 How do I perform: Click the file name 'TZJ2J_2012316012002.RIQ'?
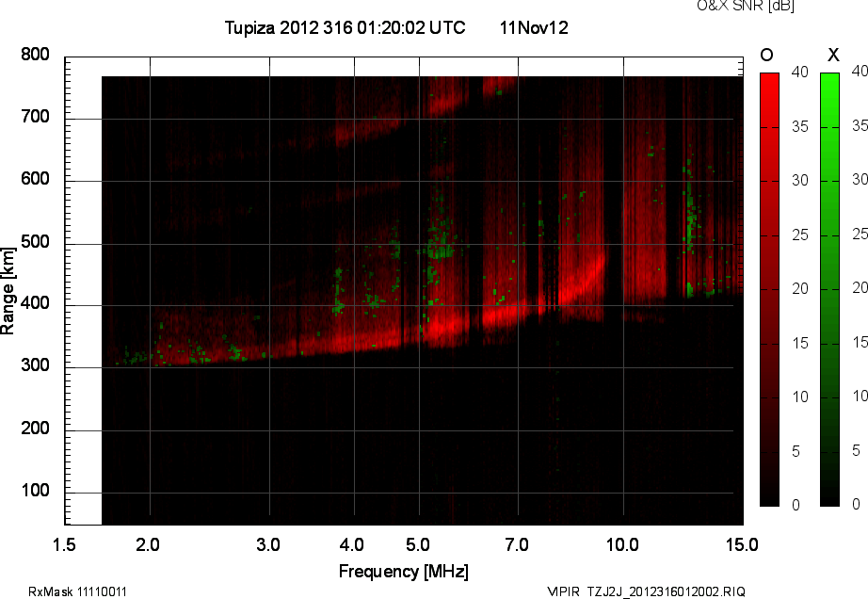(666, 591)
